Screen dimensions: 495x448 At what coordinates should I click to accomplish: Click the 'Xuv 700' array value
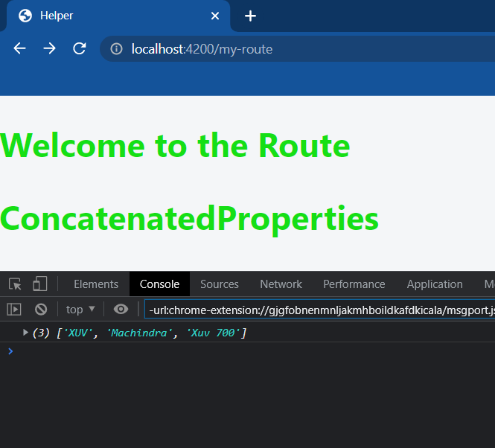click(x=213, y=333)
